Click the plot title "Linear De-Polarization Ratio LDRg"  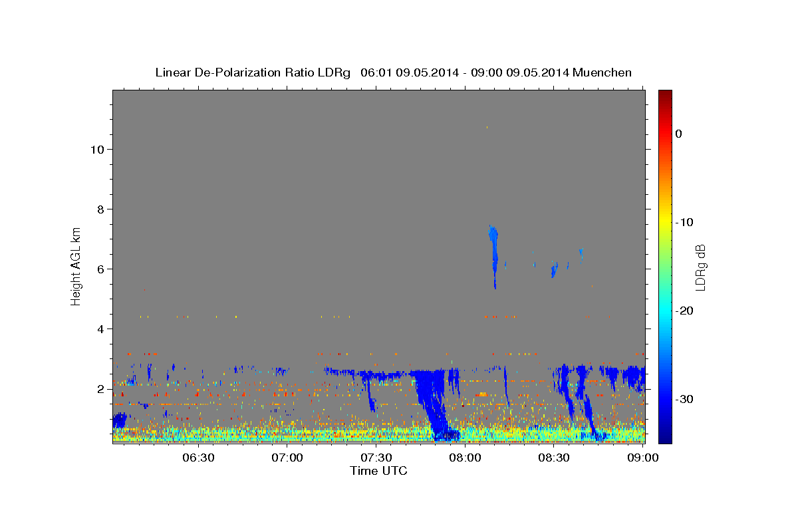253,72
